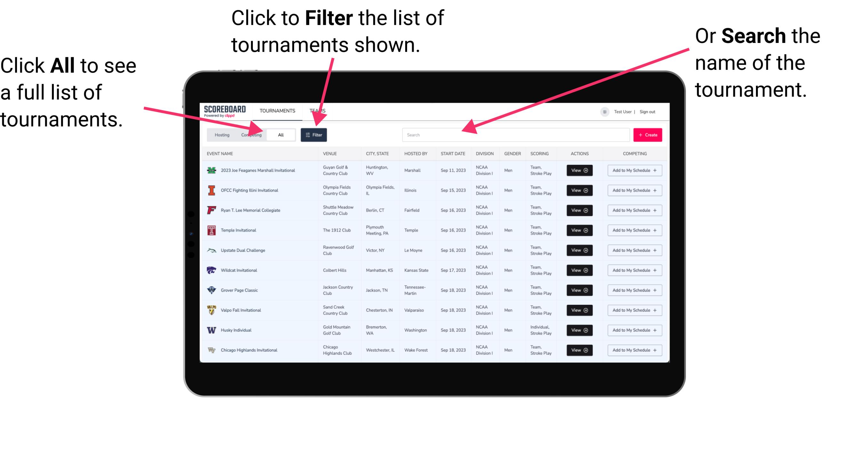The height and width of the screenshot is (467, 868).
Task: Click the Temple Owls team logo icon
Action: coord(210,230)
